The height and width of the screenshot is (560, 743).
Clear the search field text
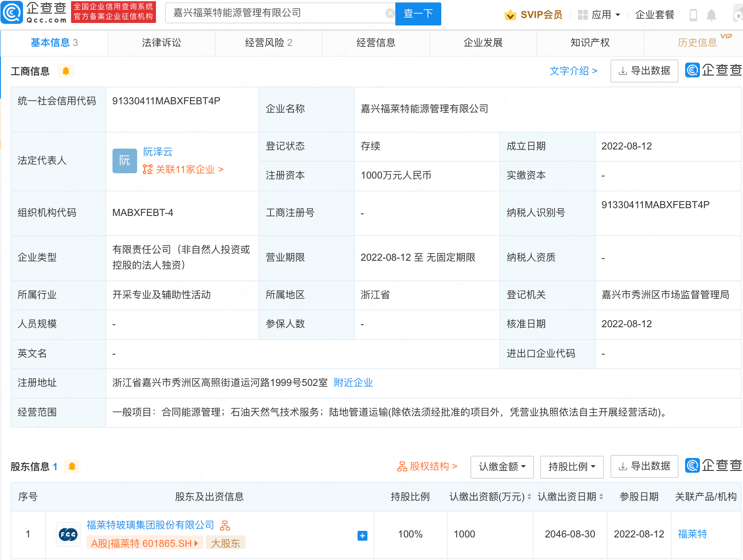[390, 13]
